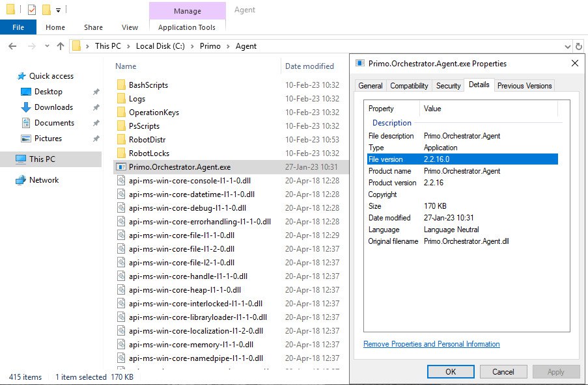Select api-ms-win-core-file-l1-2-0.dll icon

[121, 249]
